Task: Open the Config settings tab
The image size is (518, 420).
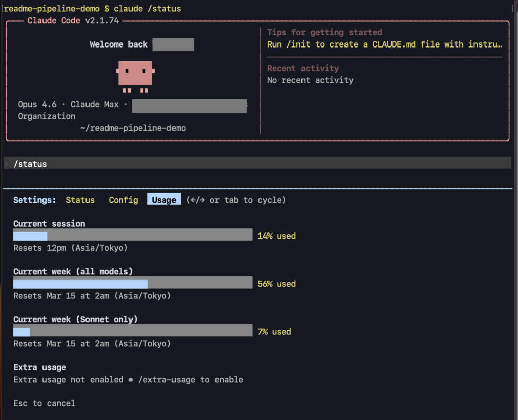Action: (123, 200)
